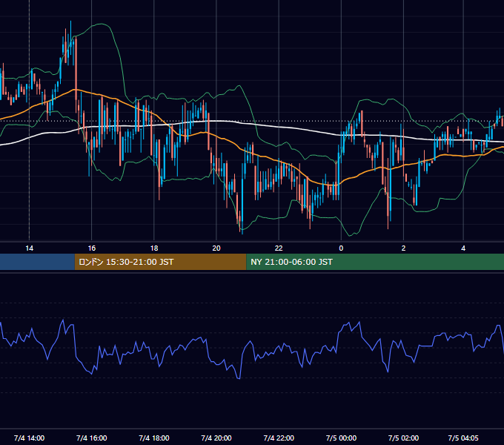This screenshot has height=445, width=504.
Task: Click the 7/5 00:00 timestamp label
Action: (341, 438)
